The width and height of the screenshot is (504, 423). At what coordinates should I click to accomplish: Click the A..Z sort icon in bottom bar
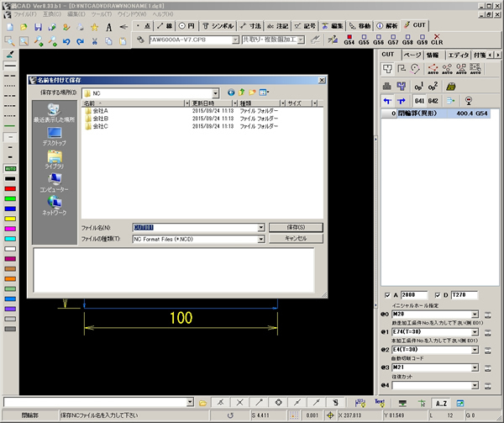pyautogui.click(x=441, y=403)
